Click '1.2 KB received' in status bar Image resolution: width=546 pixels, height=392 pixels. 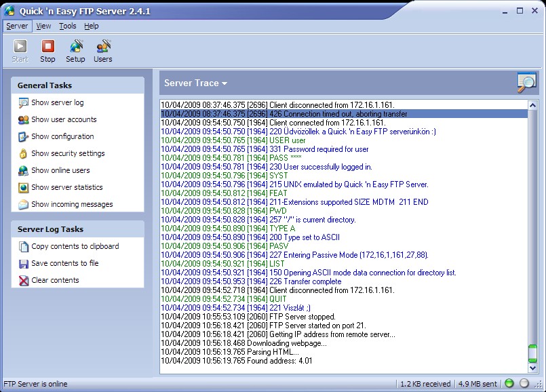tap(425, 384)
